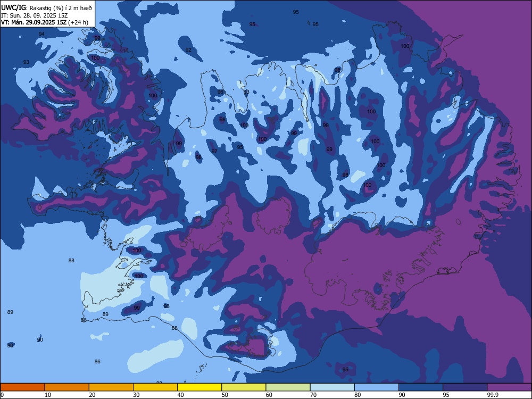Select the purple above-99.9 legend swatch
The width and height of the screenshot is (532, 399).
click(x=509, y=387)
